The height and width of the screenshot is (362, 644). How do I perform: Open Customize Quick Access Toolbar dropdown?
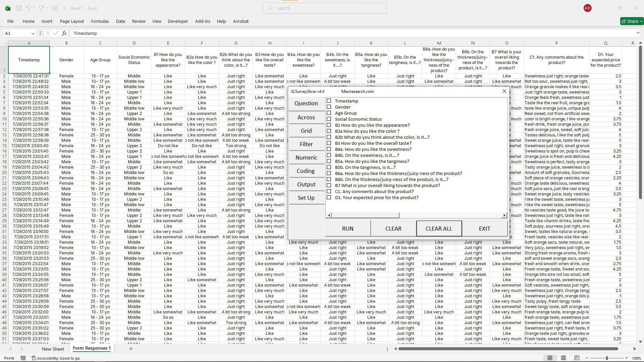(x=64, y=8)
